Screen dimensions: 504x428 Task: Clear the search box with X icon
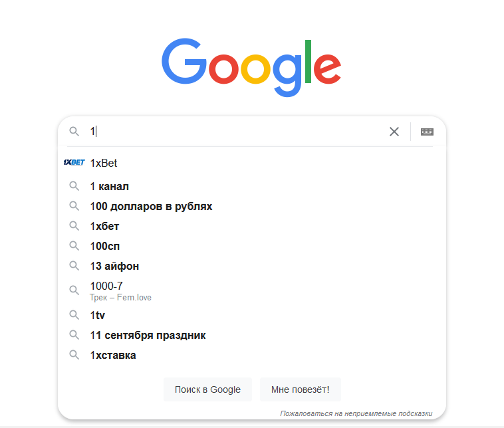tap(394, 132)
